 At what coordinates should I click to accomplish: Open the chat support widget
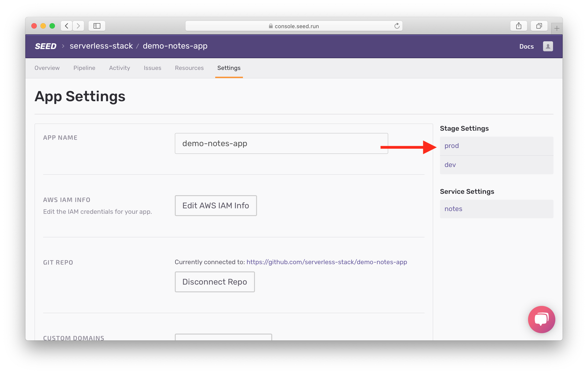click(541, 320)
